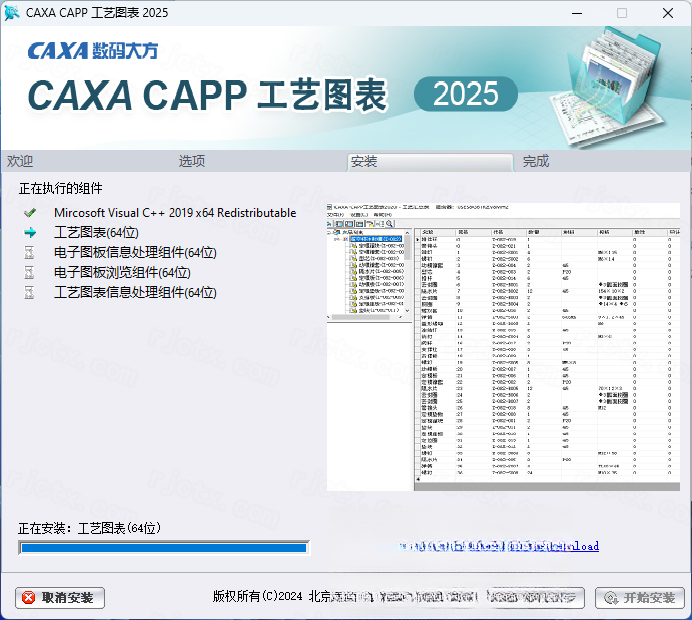Minimize the installer window

point(577,13)
